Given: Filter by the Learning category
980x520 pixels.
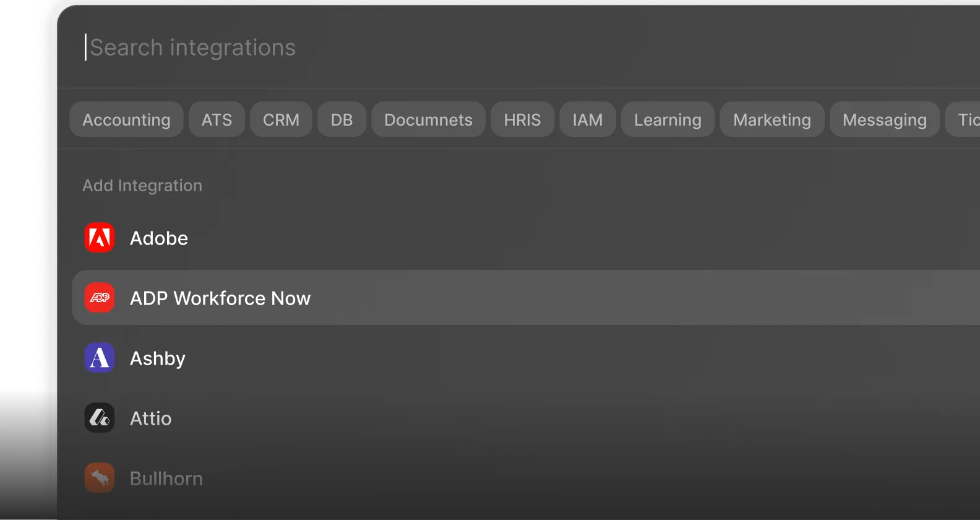Looking at the screenshot, I should [x=668, y=119].
